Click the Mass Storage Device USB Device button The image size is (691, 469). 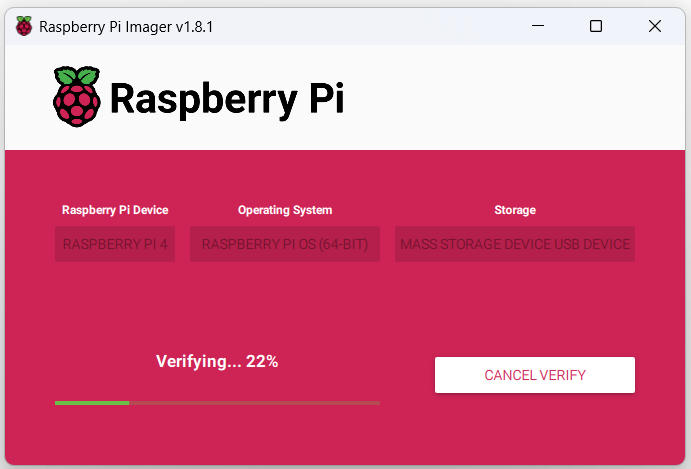click(515, 244)
